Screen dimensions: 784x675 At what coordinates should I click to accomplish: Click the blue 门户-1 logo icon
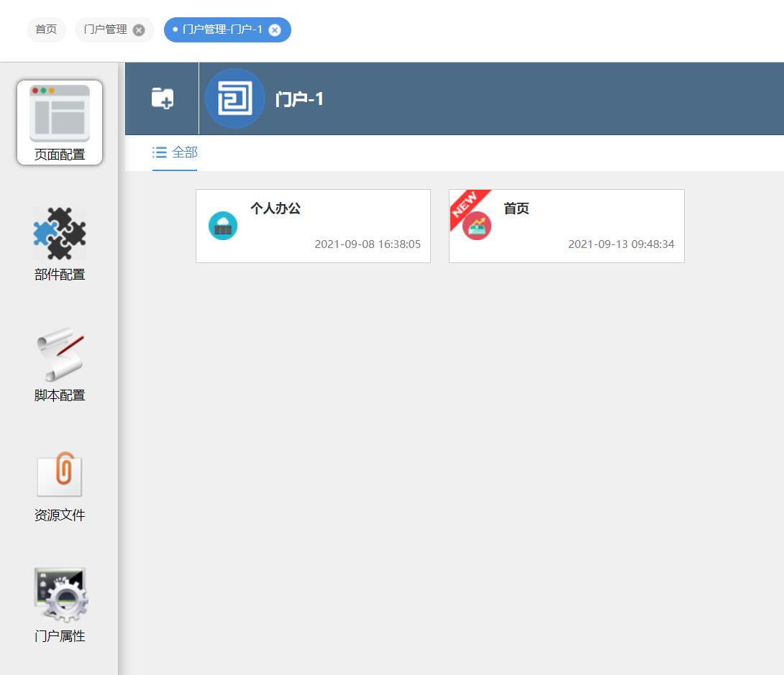point(234,98)
